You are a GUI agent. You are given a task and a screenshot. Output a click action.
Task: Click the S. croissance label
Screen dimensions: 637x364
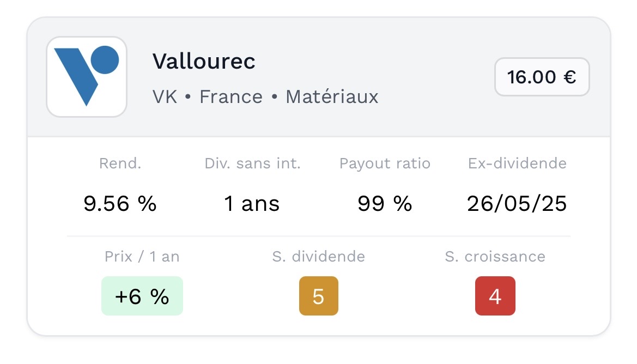point(495,257)
